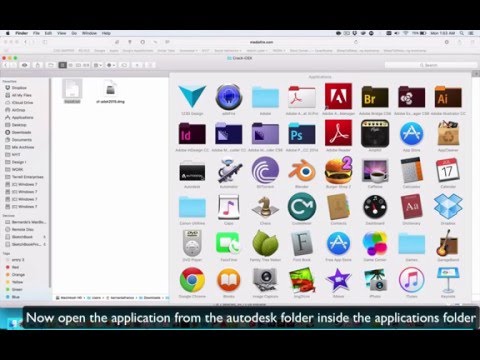Screen dimensions: 480x360
Task: Launch FaceTime
Action: coord(229,243)
